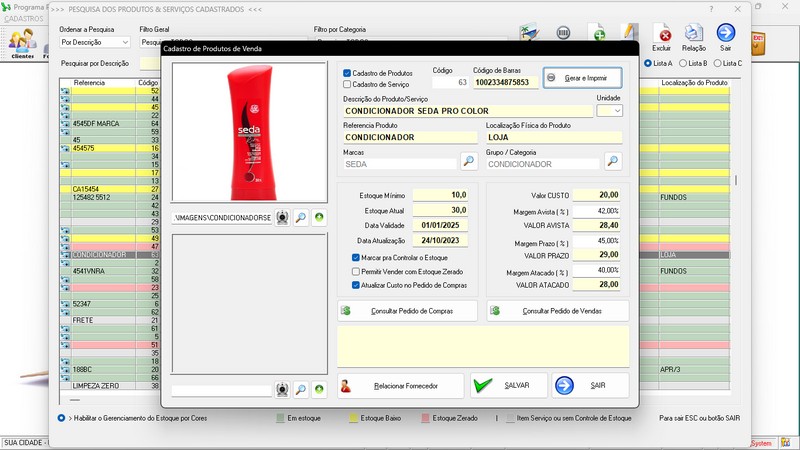Click green add icon beside the IMAGENS path field
The image size is (800, 450).
319,218
